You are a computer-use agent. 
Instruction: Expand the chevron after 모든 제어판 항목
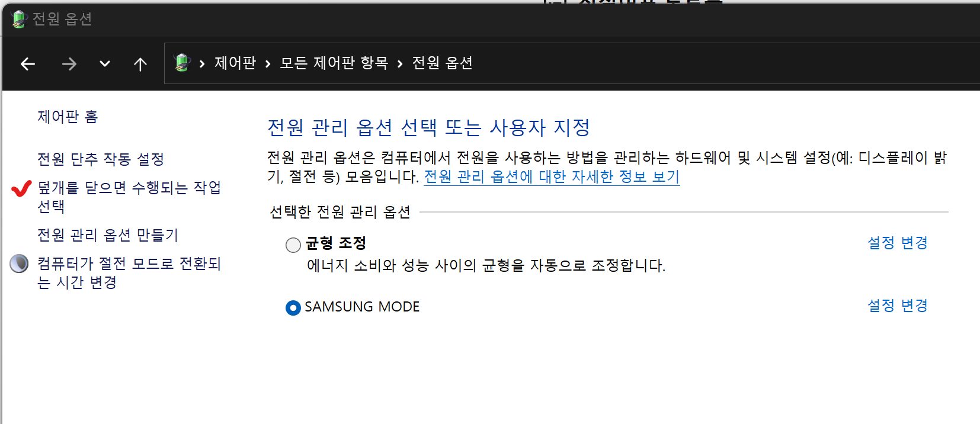click(400, 64)
